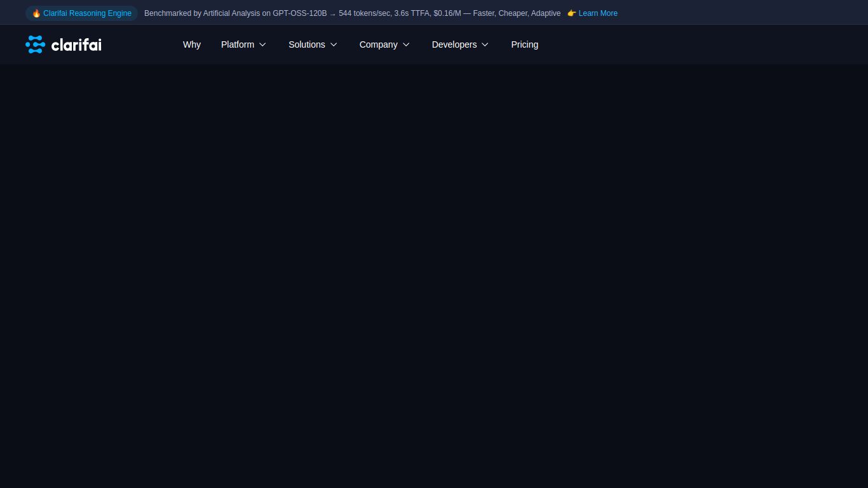The image size is (868, 488).
Task: Click the Learn More link
Action: tap(597, 13)
